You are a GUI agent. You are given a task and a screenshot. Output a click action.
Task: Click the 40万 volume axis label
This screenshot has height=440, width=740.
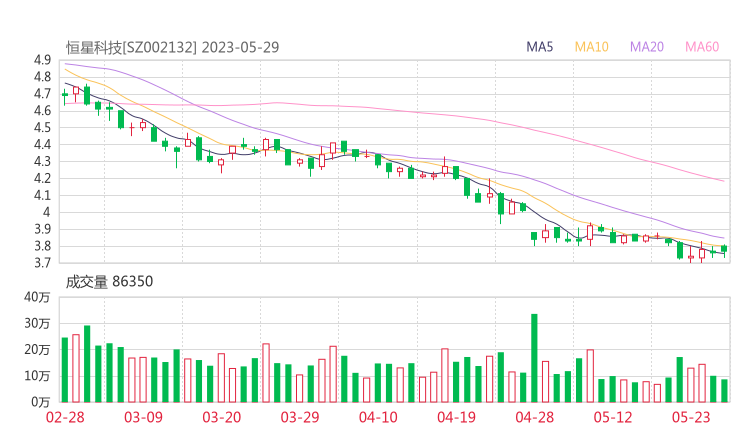coord(37,297)
